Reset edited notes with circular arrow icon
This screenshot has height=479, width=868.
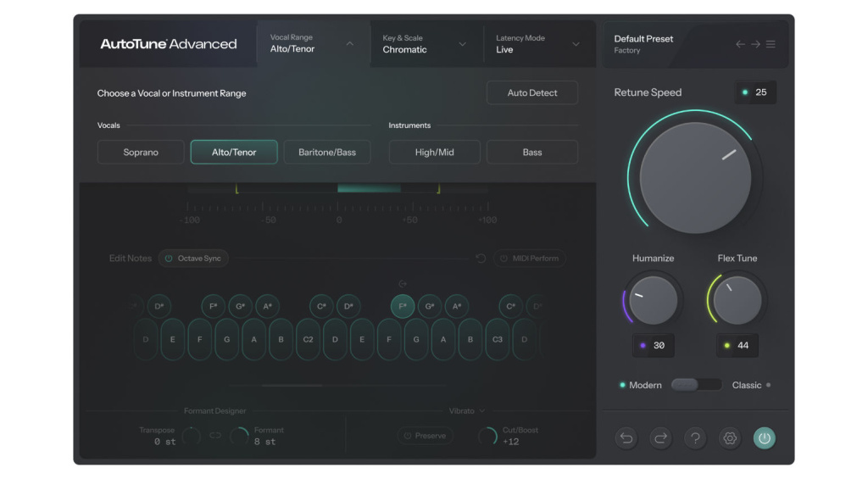pyautogui.click(x=481, y=259)
